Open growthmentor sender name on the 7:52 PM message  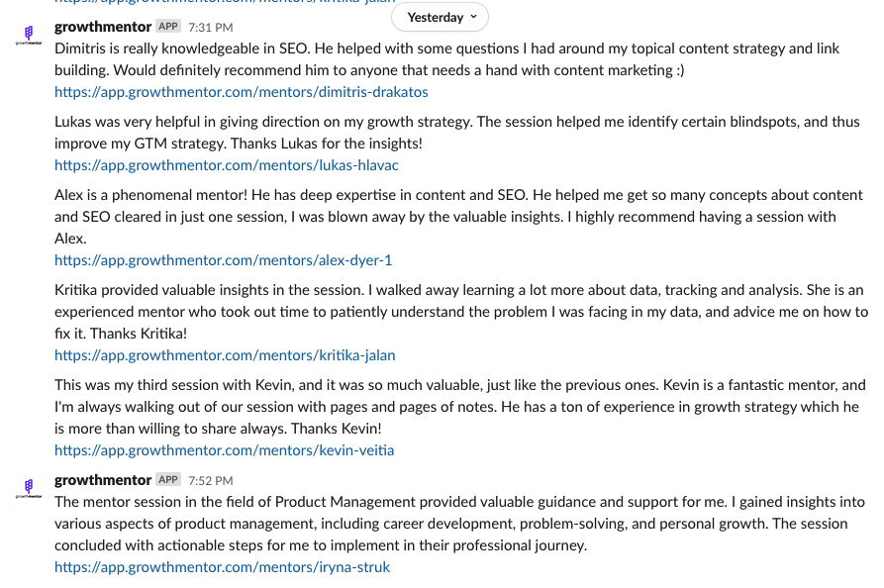[103, 480]
